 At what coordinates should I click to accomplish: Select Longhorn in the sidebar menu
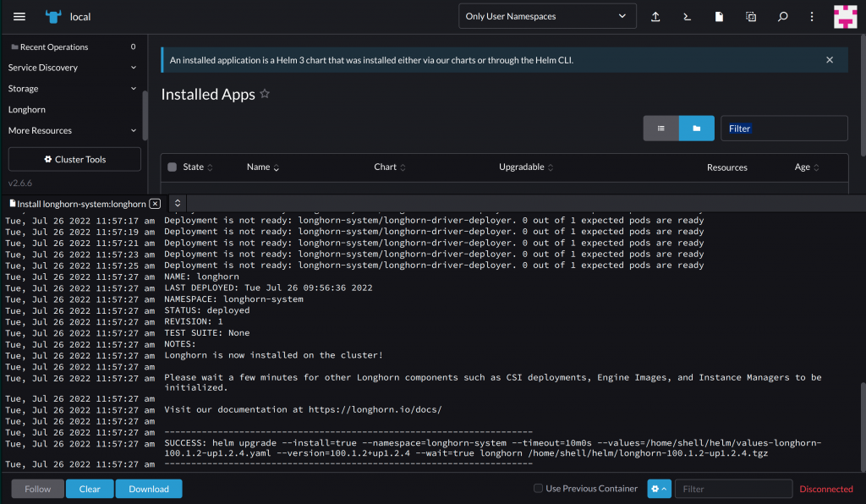tap(27, 110)
